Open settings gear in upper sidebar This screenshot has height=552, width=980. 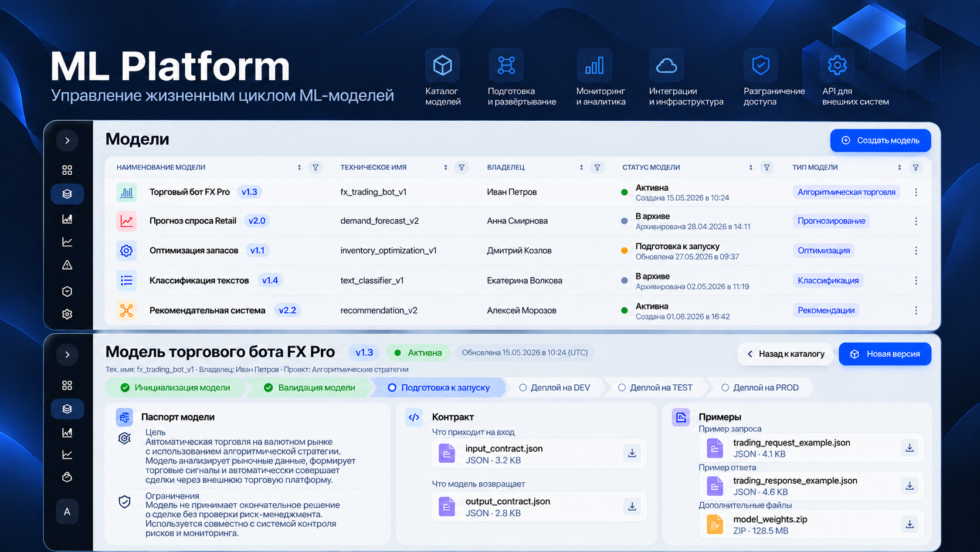click(x=67, y=314)
